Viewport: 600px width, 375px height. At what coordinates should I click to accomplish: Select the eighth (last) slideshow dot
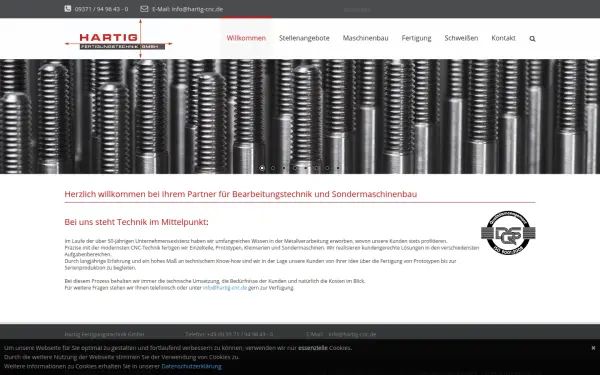(338, 168)
